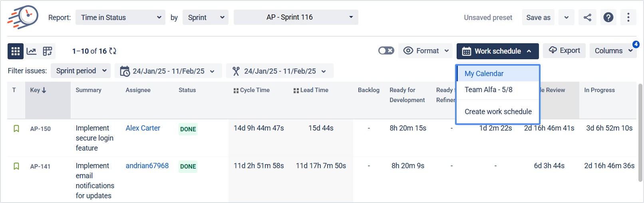Open help with the question mark icon

608,18
